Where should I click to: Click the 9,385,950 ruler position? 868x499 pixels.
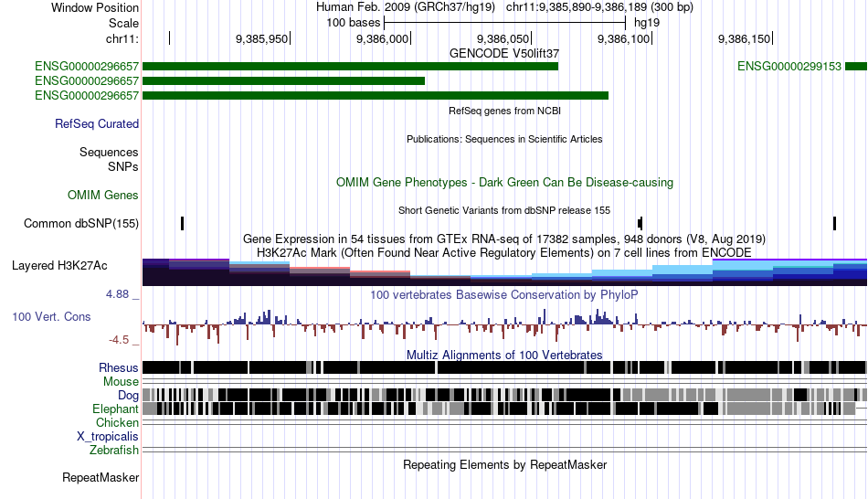click(x=262, y=38)
